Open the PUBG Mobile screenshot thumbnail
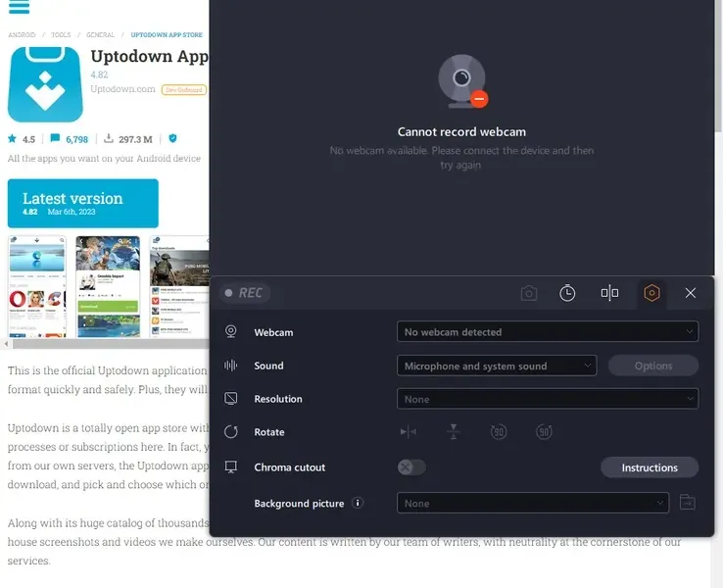This screenshot has height=588, width=723. click(179, 286)
